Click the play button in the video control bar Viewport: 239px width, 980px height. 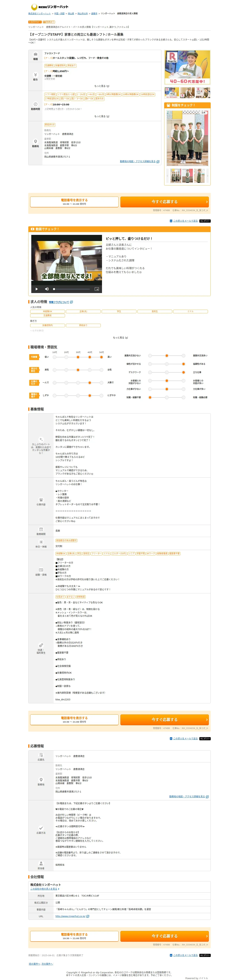(x=37, y=289)
